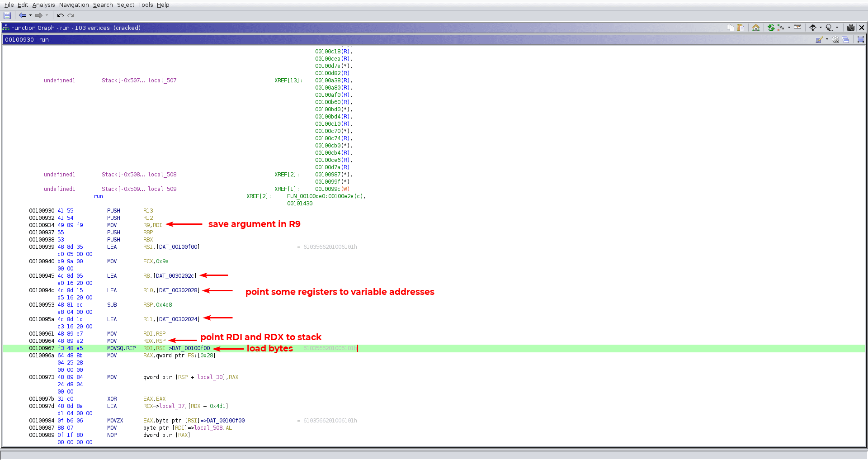Open the Navigation menu

pos(74,5)
